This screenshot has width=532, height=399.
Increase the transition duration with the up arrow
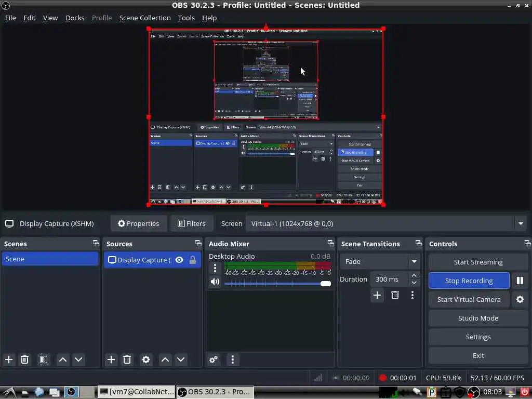[x=414, y=275]
